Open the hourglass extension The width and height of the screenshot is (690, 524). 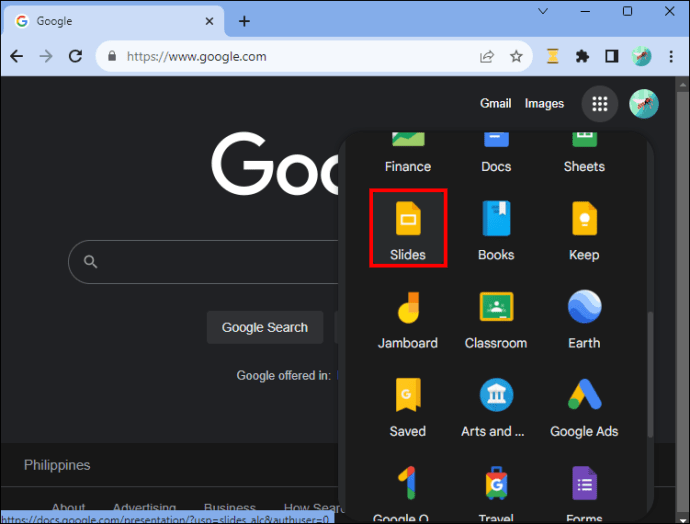(553, 56)
